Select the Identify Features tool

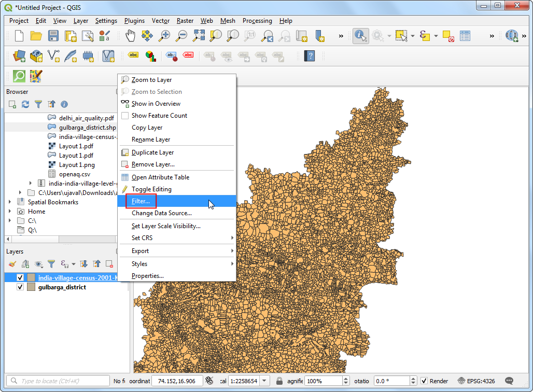361,36
